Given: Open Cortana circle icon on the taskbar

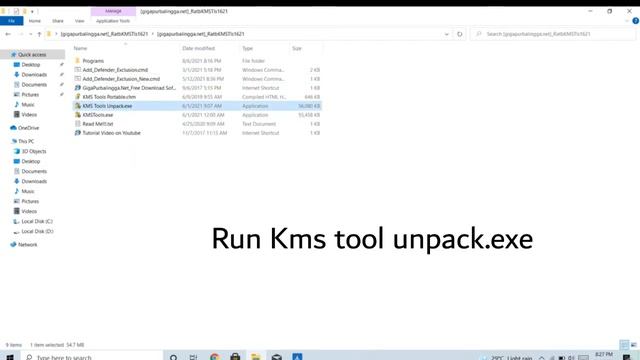Looking at the screenshot, I should 173,357.
